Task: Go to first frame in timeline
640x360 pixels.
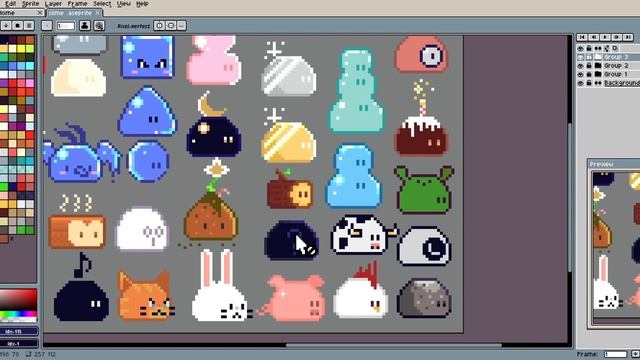Action: 582,37
